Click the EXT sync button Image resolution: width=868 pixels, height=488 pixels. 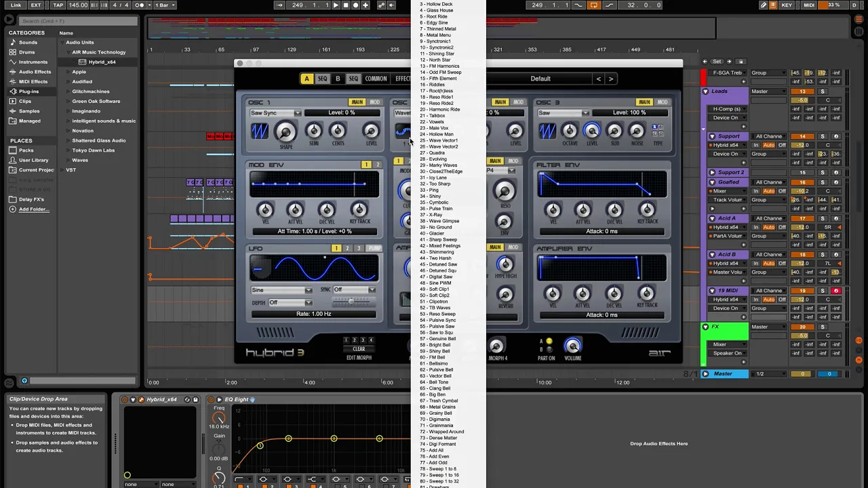36,5
